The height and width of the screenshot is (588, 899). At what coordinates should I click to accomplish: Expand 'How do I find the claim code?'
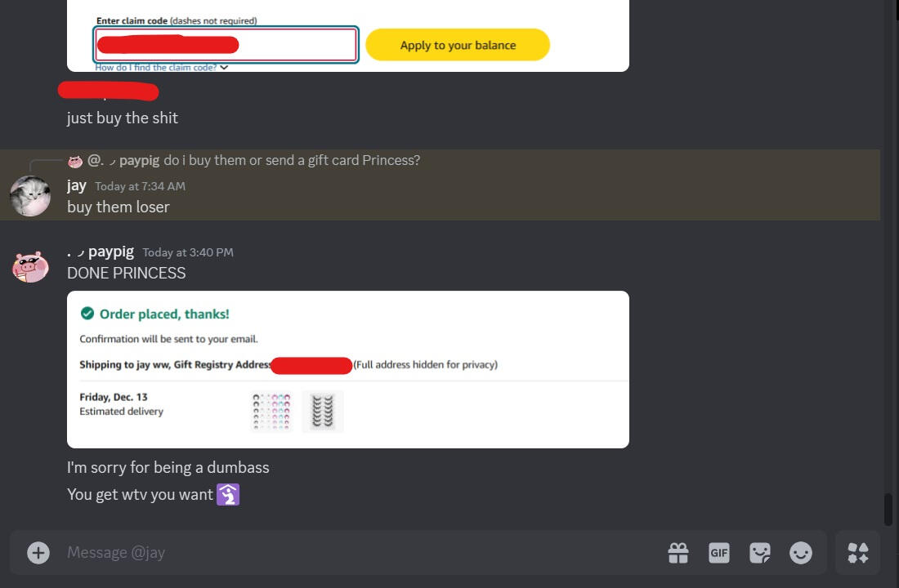162,68
